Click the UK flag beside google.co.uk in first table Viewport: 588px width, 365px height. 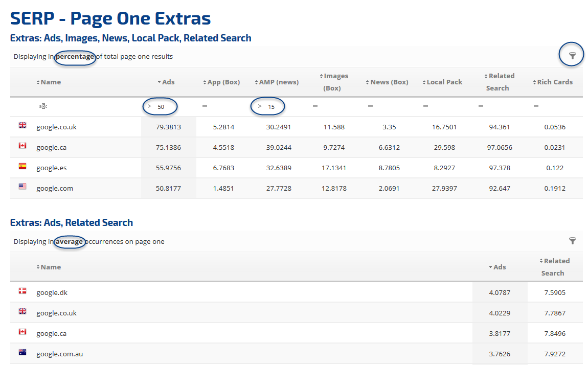[22, 125]
